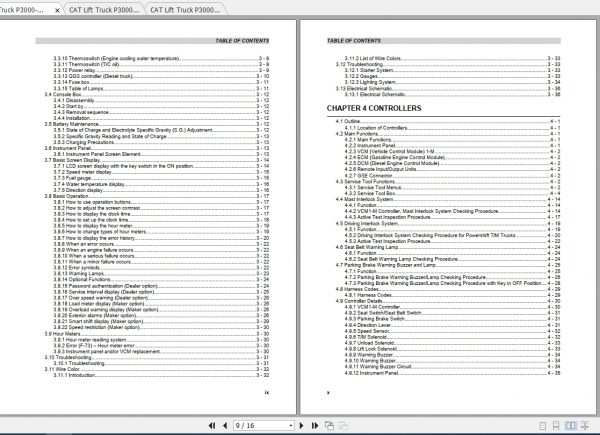
Task: Click the previous view icon
Action: pyautogui.click(x=329, y=425)
